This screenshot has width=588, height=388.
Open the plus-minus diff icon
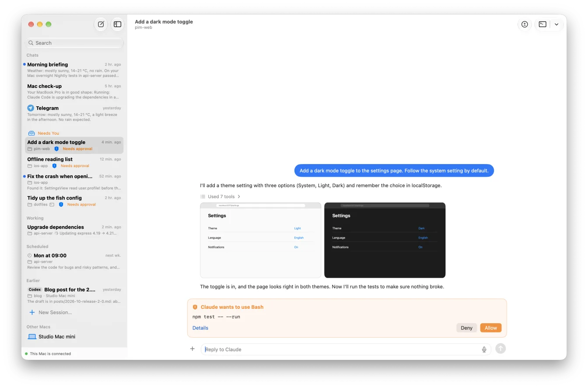click(x=525, y=24)
